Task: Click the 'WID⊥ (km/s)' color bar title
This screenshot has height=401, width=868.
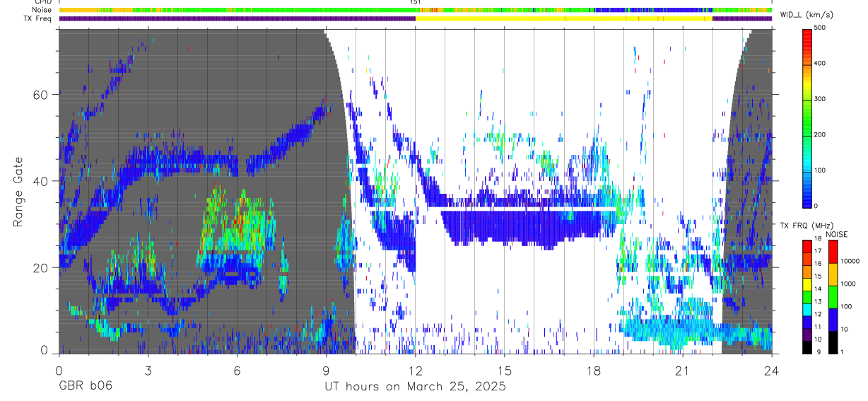Action: tap(806, 14)
